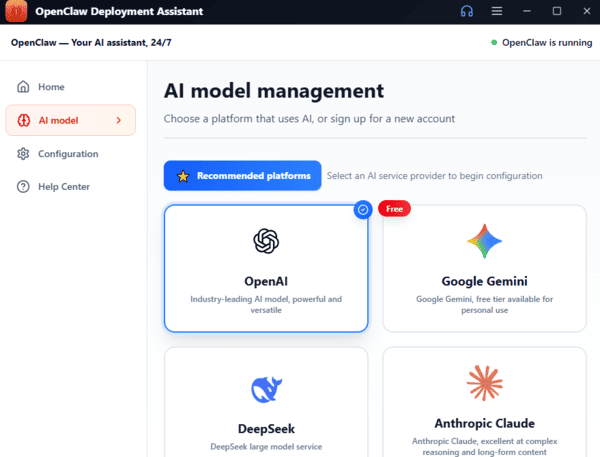Select the AI model menu item
Viewport: 600px width, 457px height.
(x=71, y=120)
